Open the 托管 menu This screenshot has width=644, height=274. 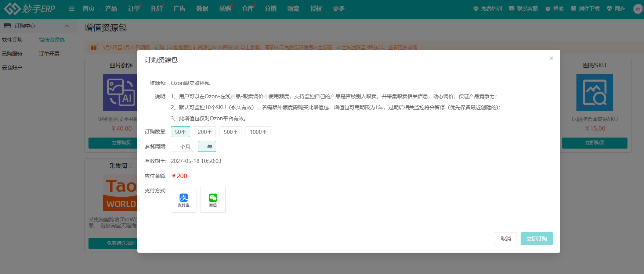[x=157, y=8]
